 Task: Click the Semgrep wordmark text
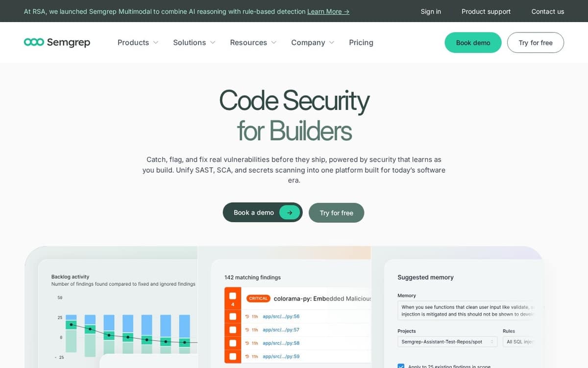click(69, 43)
